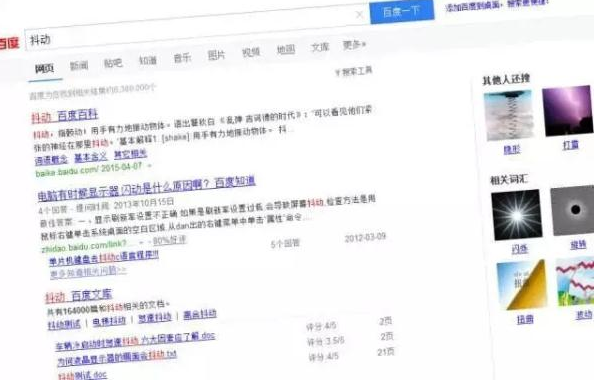
Task: Select the white starburst 闪烁 thumbnail
Action: (517, 214)
